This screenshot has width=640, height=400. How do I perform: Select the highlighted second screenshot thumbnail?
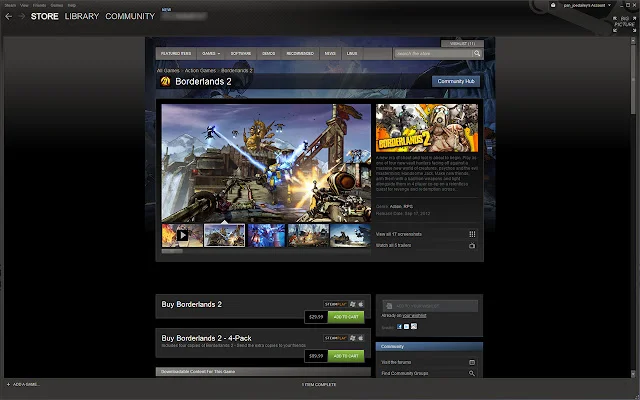(x=224, y=235)
